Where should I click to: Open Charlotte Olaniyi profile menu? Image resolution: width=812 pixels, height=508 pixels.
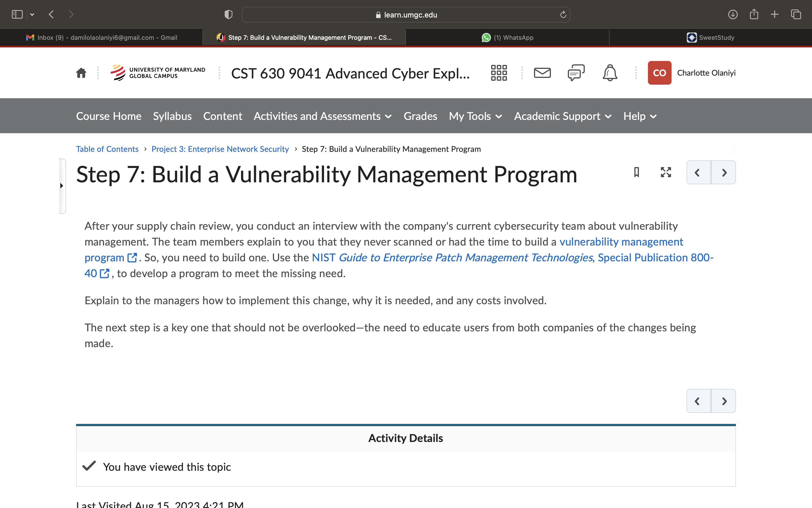coord(706,73)
